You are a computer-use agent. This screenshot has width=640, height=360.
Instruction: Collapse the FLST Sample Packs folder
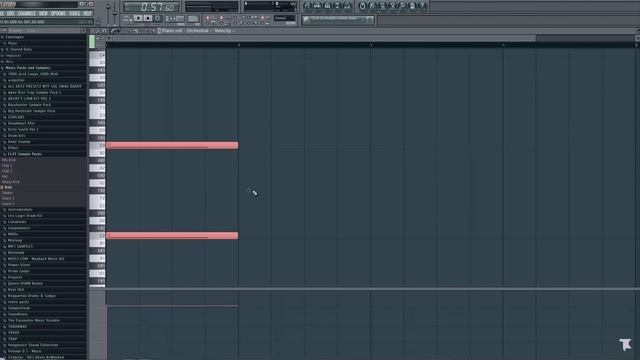tap(24, 154)
